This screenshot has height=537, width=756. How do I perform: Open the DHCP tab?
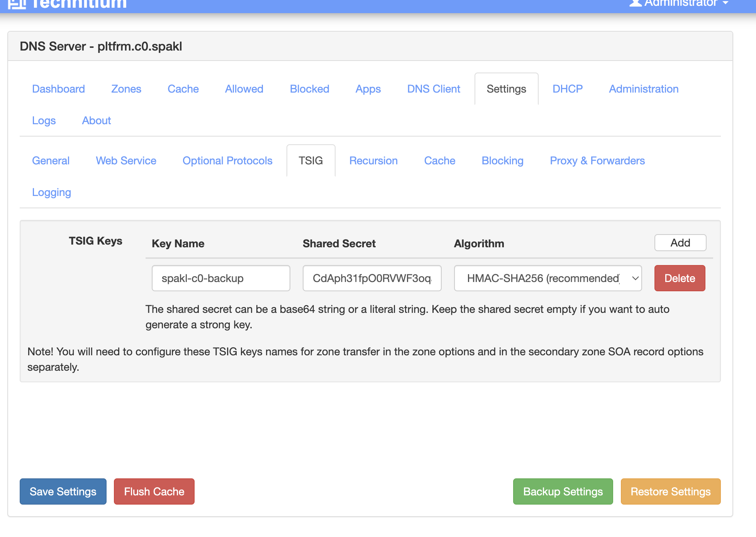567,89
